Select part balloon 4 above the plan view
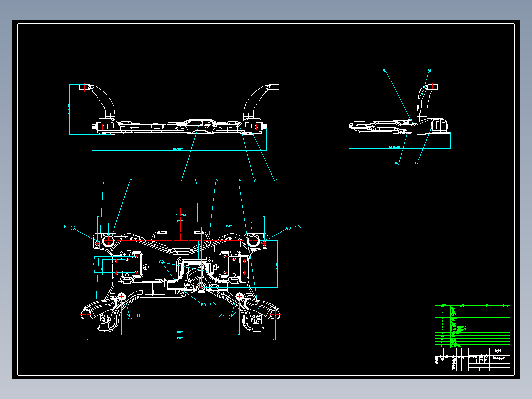 pos(195,181)
